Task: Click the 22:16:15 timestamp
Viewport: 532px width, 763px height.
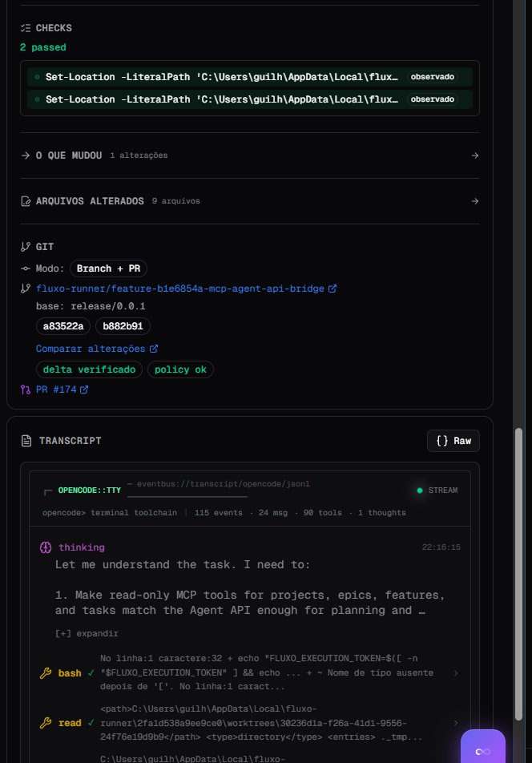Action: [441, 547]
